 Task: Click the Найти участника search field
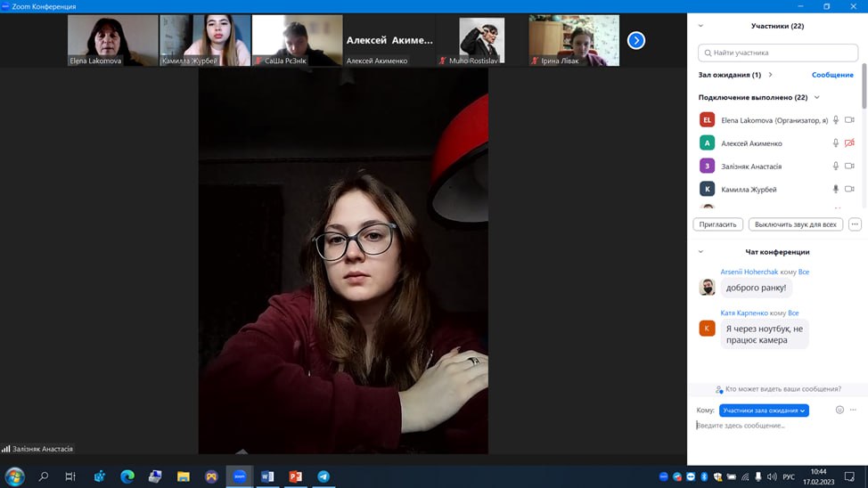click(x=777, y=53)
